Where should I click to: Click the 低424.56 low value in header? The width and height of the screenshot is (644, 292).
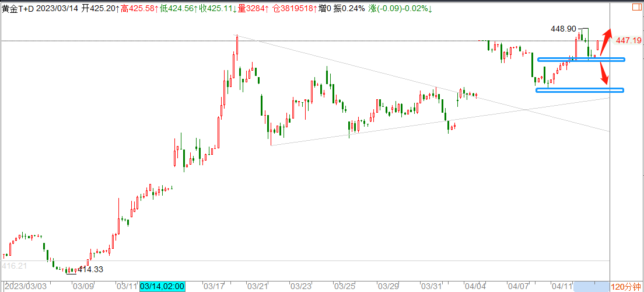point(178,9)
